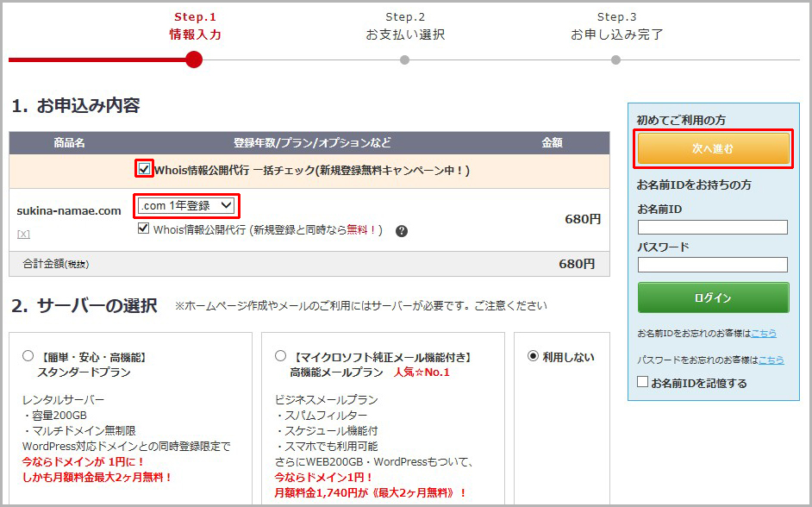Select the 利用しない server option
Viewport: 812px width, 507px height.
(x=533, y=356)
